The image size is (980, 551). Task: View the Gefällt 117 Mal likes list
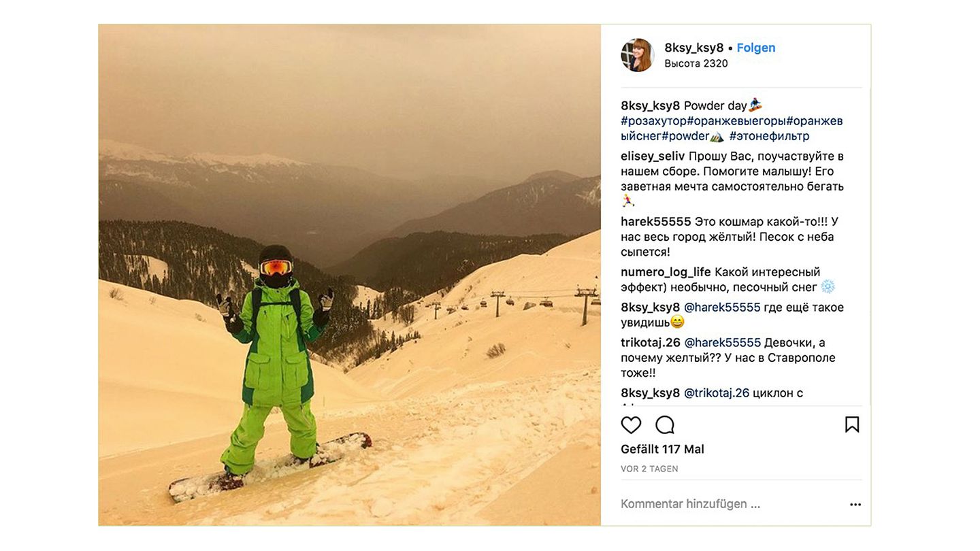pos(662,450)
